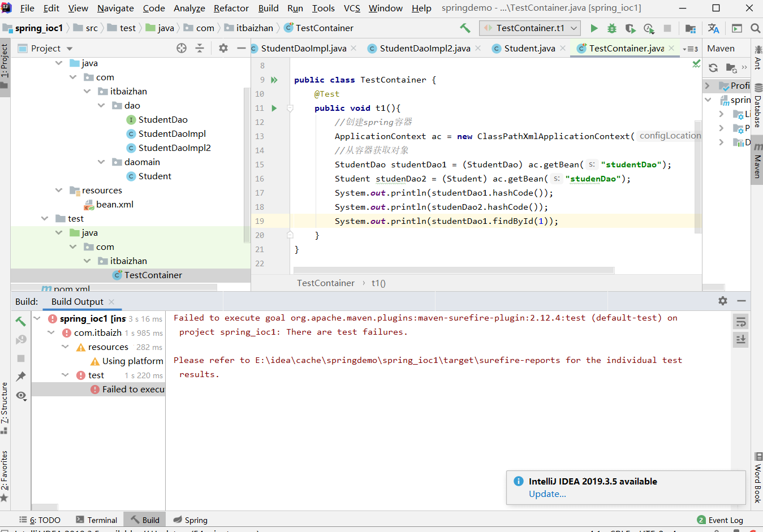The width and height of the screenshot is (763, 532).
Task: Collapse the resources folder in project tree
Action: (59, 190)
